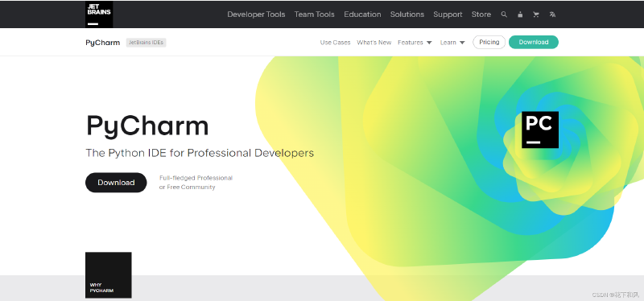Expand the Features dropdown arrow
Screen dimensions: 644x301
point(429,43)
